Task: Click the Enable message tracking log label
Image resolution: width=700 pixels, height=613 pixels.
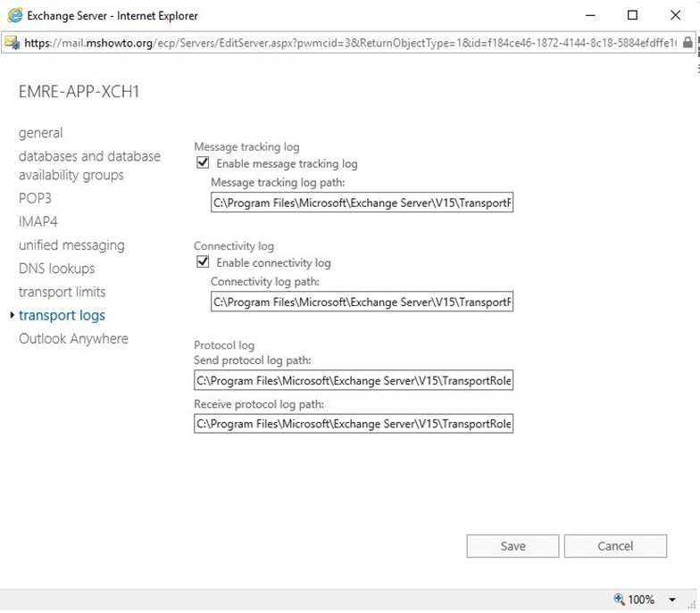Action: [x=287, y=164]
